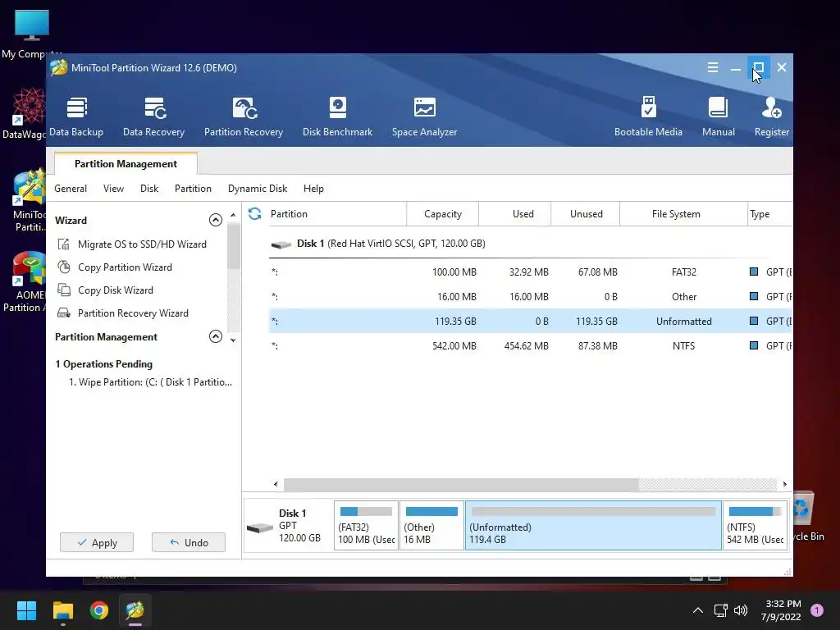Open the General menu
The height and width of the screenshot is (630, 840).
tap(71, 189)
